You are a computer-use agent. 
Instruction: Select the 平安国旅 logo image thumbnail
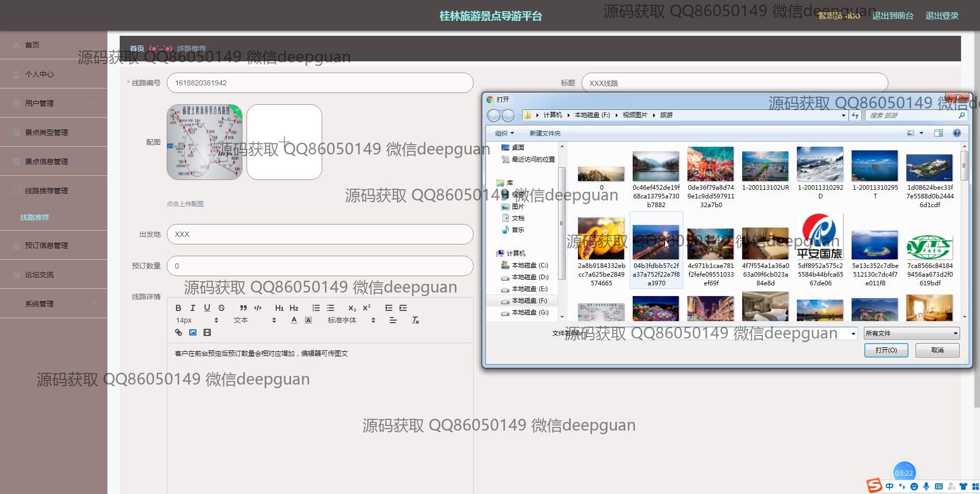(820, 237)
